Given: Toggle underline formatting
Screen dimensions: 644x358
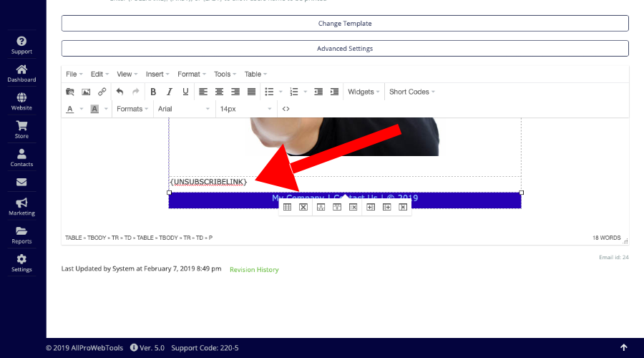Looking at the screenshot, I should (185, 92).
